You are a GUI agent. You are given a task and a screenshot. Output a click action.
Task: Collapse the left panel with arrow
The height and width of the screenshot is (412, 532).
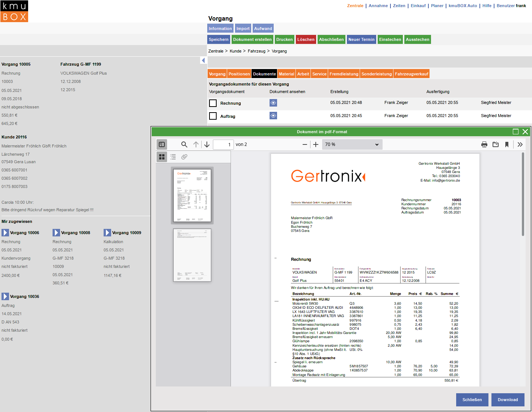[203, 60]
